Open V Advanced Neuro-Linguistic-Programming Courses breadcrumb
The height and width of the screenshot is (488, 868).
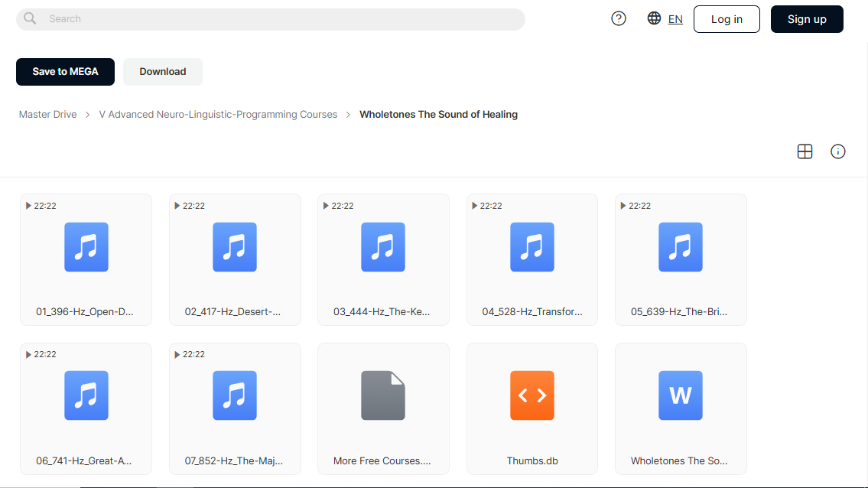click(x=218, y=114)
